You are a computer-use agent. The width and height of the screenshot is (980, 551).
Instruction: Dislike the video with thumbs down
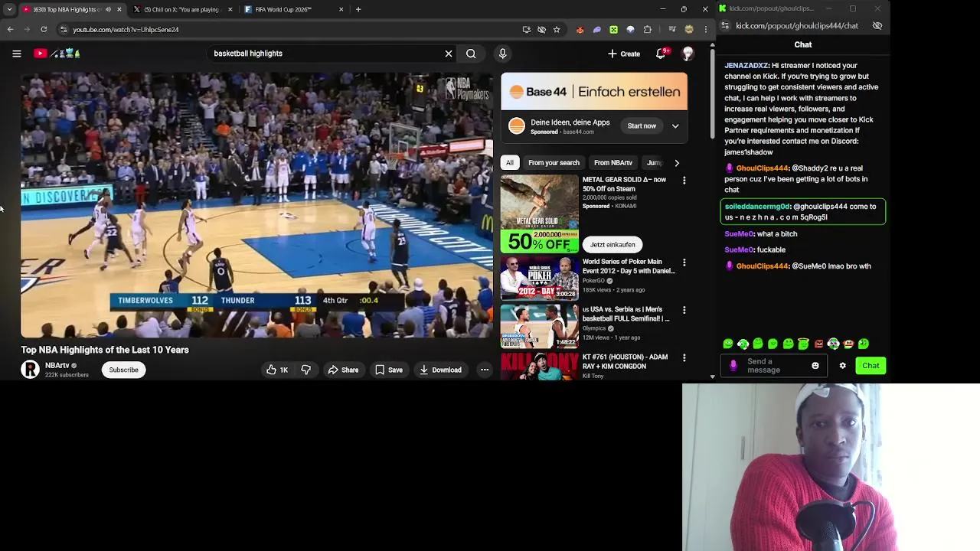point(306,370)
